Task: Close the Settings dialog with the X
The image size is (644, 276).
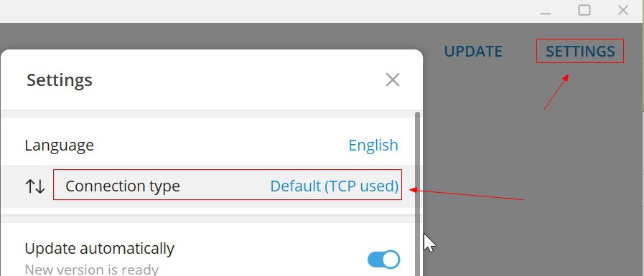Action: click(x=393, y=80)
